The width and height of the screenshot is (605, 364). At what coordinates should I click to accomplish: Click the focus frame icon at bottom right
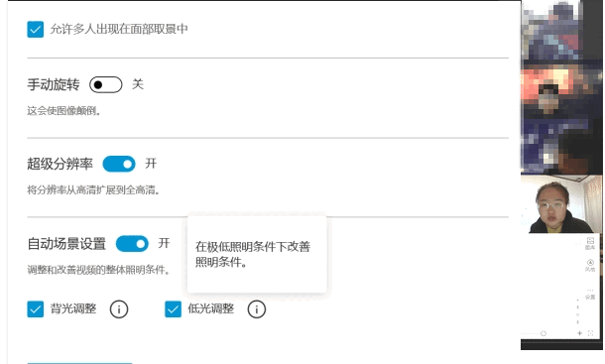[590, 333]
